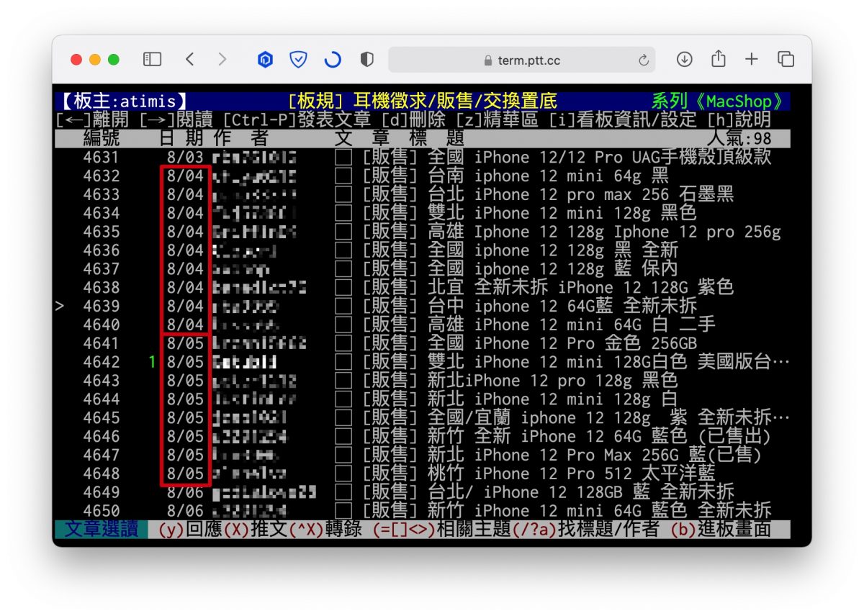The width and height of the screenshot is (864, 616).
Task: Click the [d]刪除 command
Action: pos(413,120)
